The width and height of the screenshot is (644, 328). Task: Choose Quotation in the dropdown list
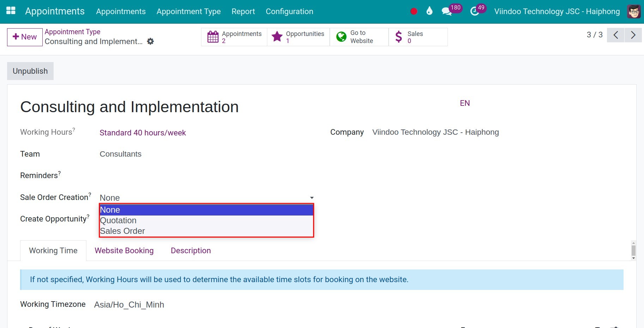(207, 220)
